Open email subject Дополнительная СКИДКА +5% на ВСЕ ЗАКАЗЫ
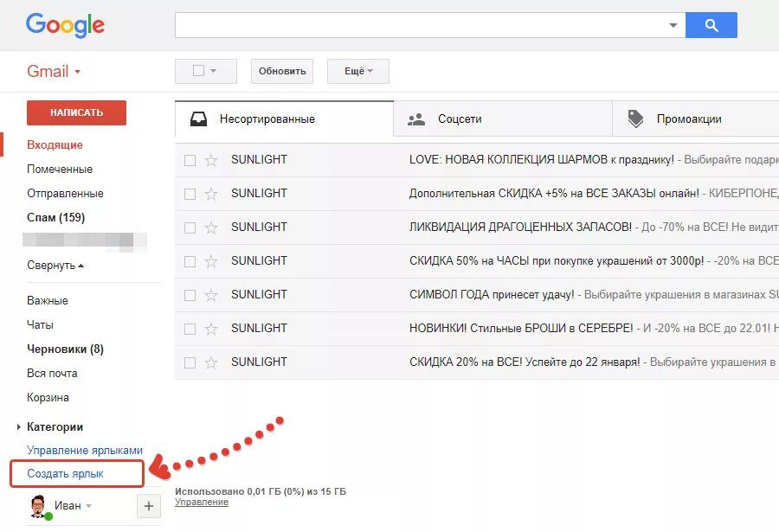The image size is (779, 532). coord(554,193)
